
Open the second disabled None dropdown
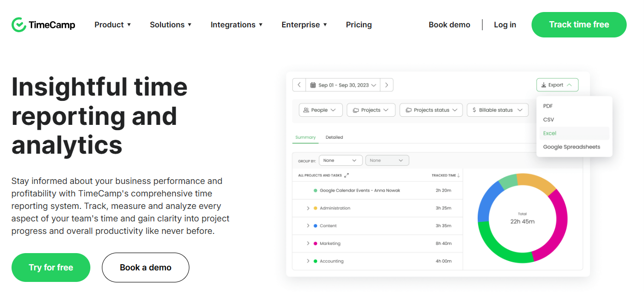coord(387,160)
